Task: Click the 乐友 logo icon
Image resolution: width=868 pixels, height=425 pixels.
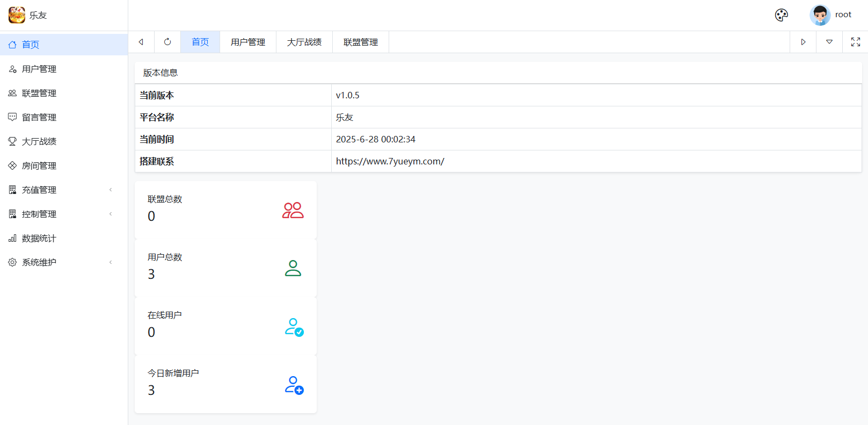Action: [x=17, y=15]
